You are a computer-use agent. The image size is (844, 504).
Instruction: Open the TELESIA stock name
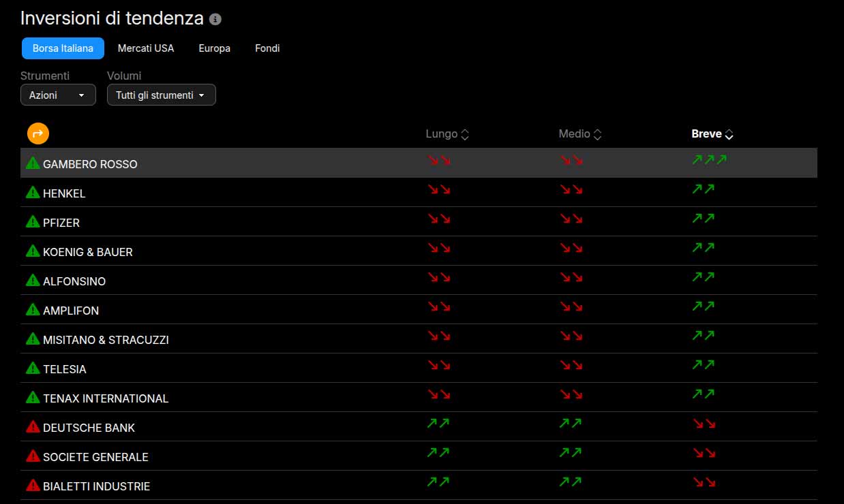[65, 369]
